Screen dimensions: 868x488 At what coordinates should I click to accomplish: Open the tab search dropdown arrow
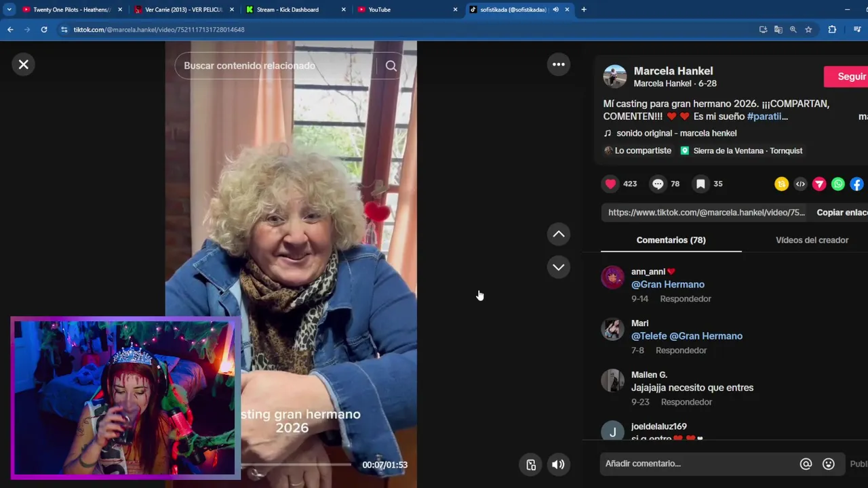coord(9,9)
